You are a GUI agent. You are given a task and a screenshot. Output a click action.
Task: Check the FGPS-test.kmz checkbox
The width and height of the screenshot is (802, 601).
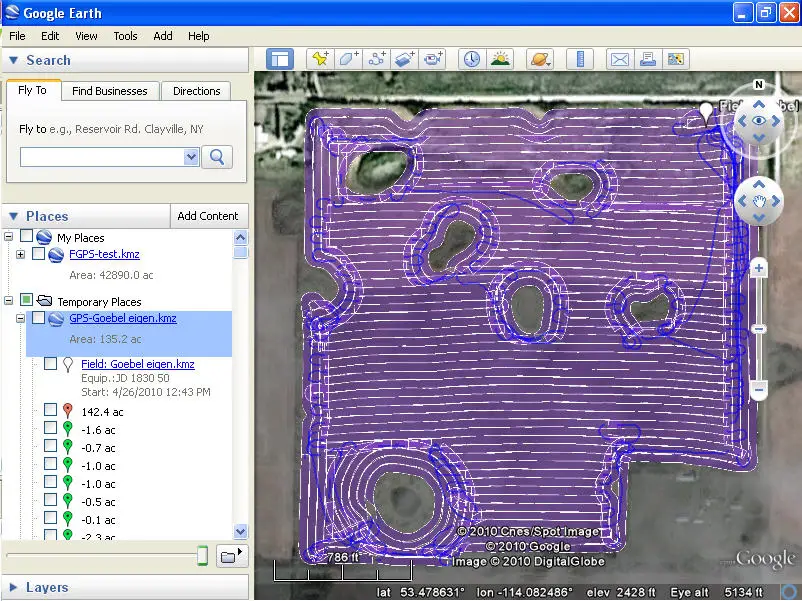coord(38,253)
